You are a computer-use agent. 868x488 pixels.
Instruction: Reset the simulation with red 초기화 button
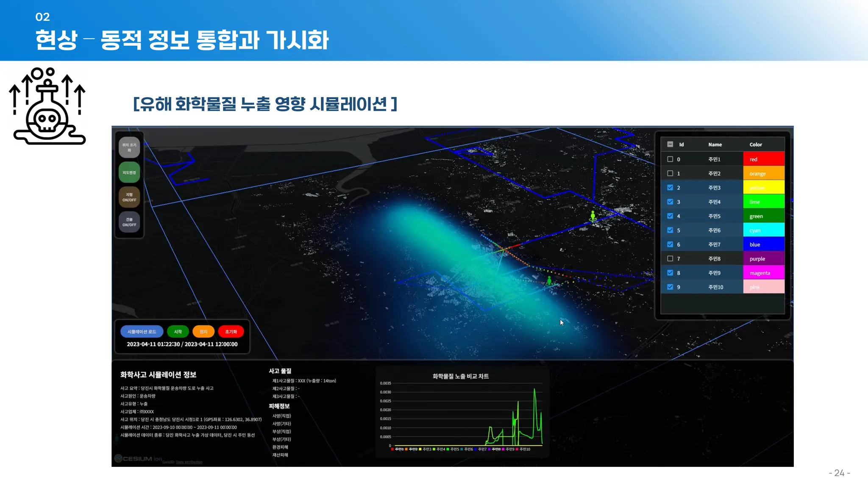[231, 332]
